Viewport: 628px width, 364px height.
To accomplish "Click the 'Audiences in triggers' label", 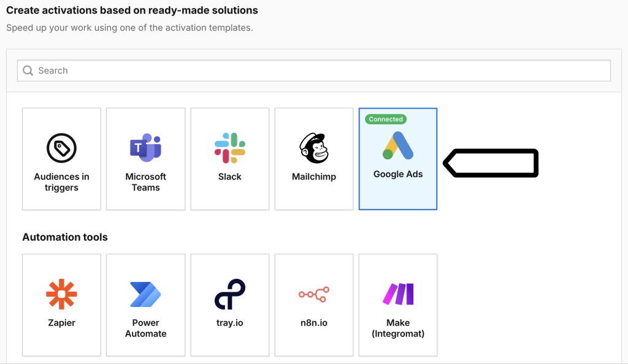I will [x=62, y=182].
